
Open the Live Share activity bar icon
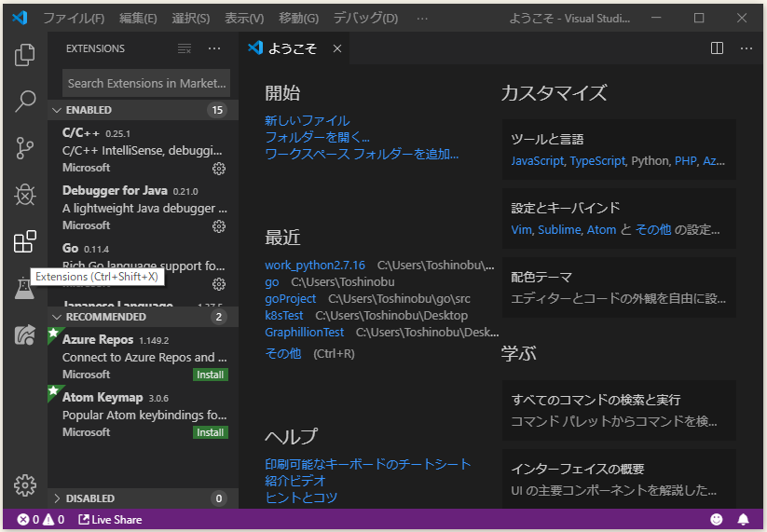pos(24,334)
